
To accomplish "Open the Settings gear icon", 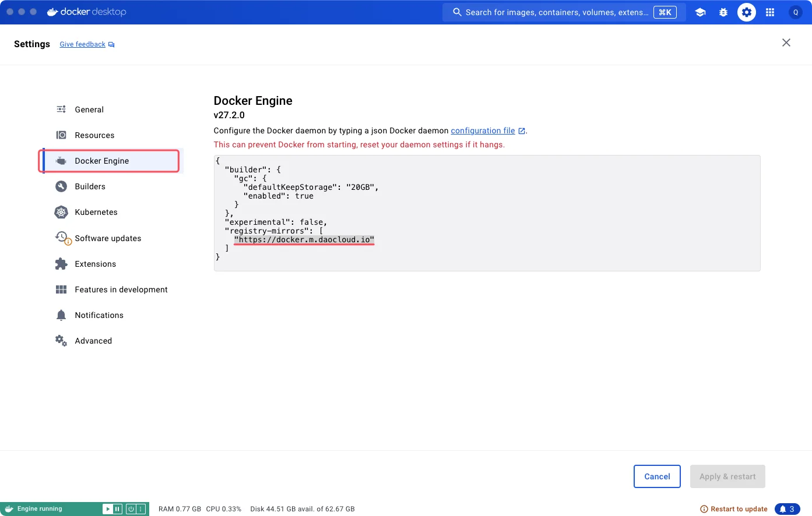I will point(747,12).
